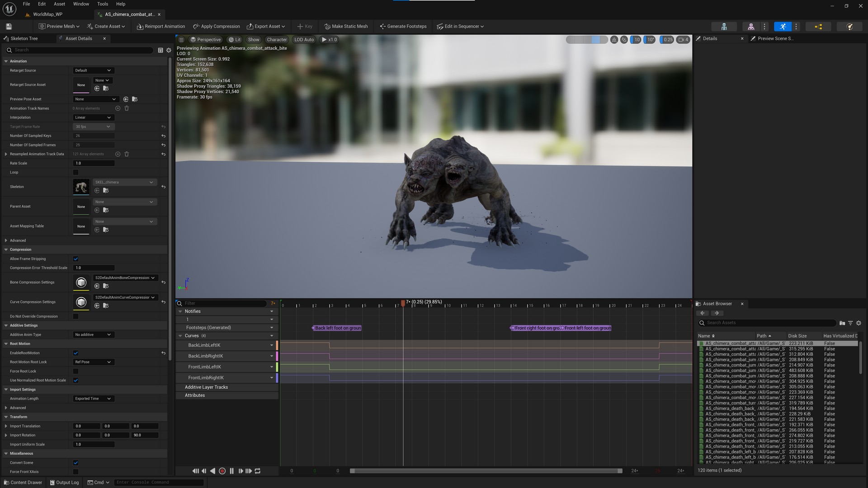The image size is (868, 488).
Task: Play animation in reverse
Action: [x=212, y=471]
